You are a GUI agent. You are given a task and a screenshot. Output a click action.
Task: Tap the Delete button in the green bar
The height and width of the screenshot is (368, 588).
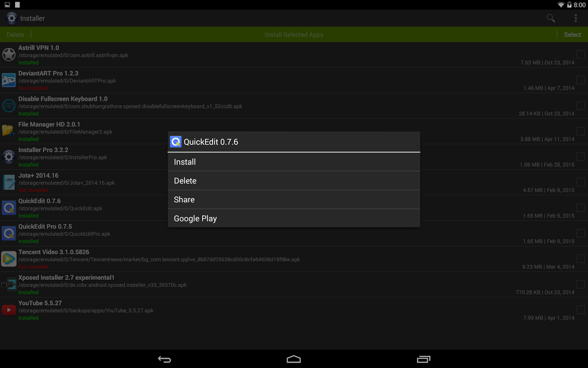16,35
